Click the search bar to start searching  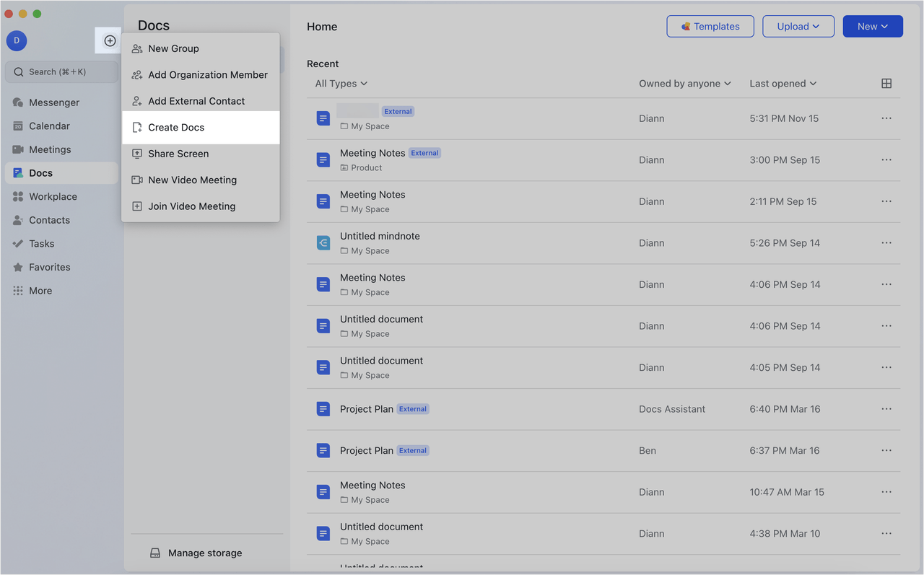[61, 71]
